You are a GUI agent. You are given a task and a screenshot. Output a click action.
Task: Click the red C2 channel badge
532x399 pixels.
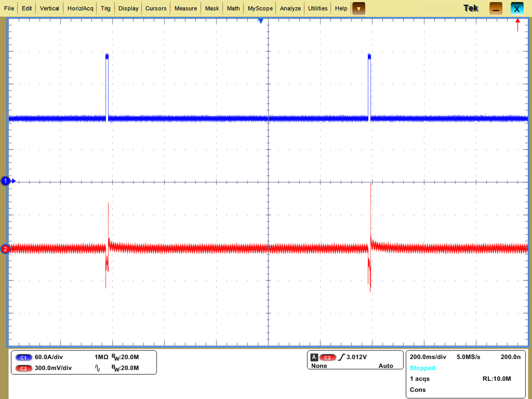pos(24,368)
